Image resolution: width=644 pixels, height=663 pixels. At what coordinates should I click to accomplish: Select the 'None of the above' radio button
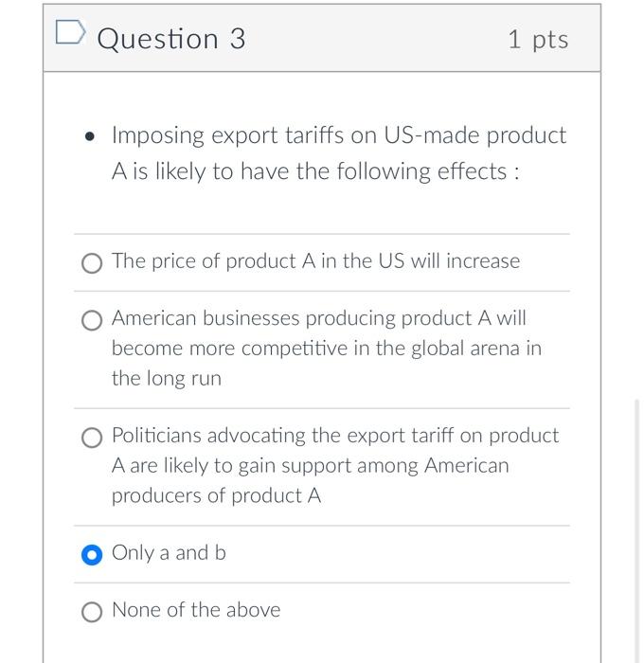click(93, 611)
